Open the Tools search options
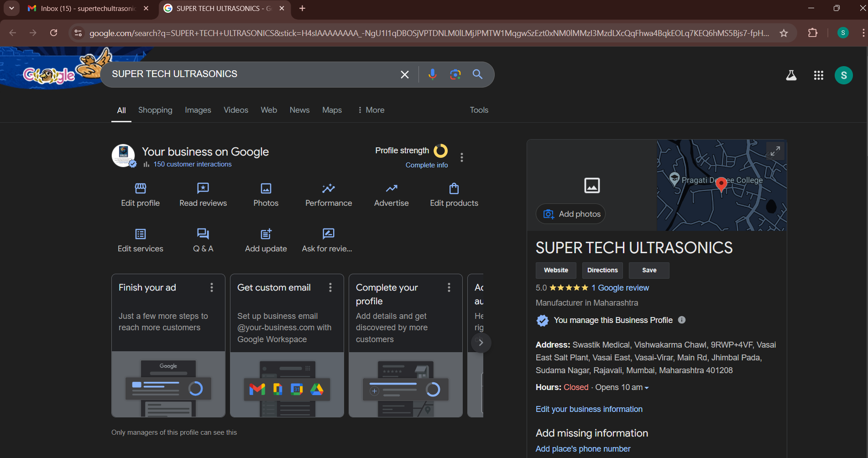868x458 pixels. point(479,110)
